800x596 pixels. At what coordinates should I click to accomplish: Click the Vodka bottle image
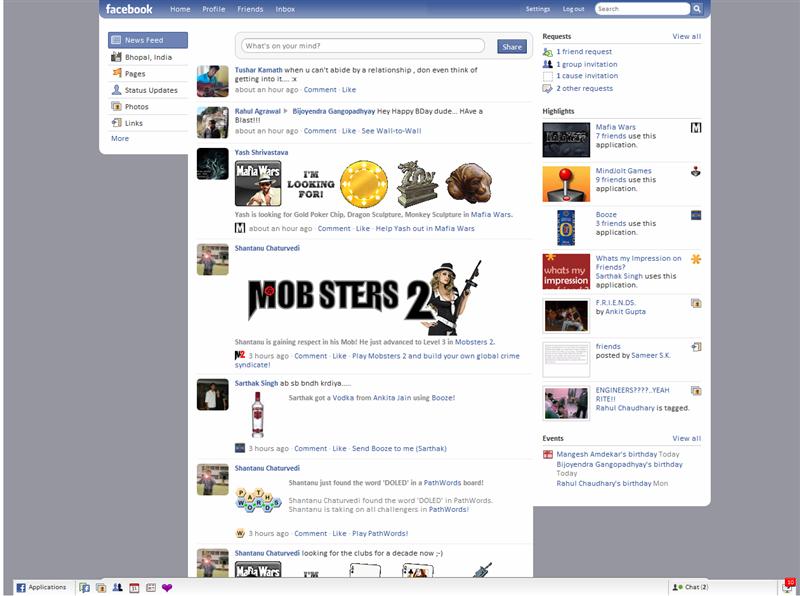pyautogui.click(x=258, y=415)
